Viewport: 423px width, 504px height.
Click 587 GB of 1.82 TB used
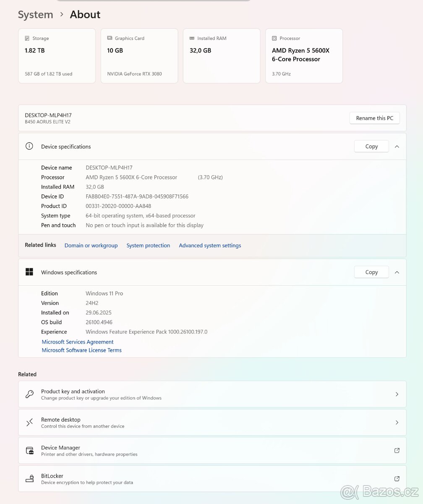click(x=48, y=74)
